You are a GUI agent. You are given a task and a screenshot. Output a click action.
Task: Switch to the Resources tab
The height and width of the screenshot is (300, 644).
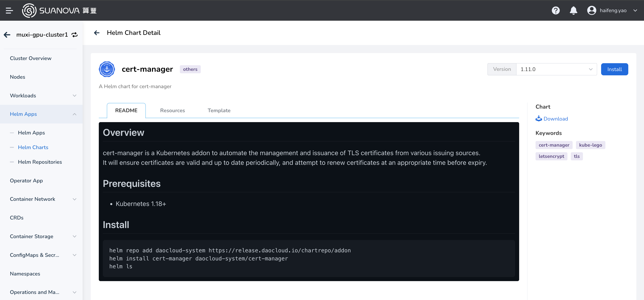pos(172,110)
